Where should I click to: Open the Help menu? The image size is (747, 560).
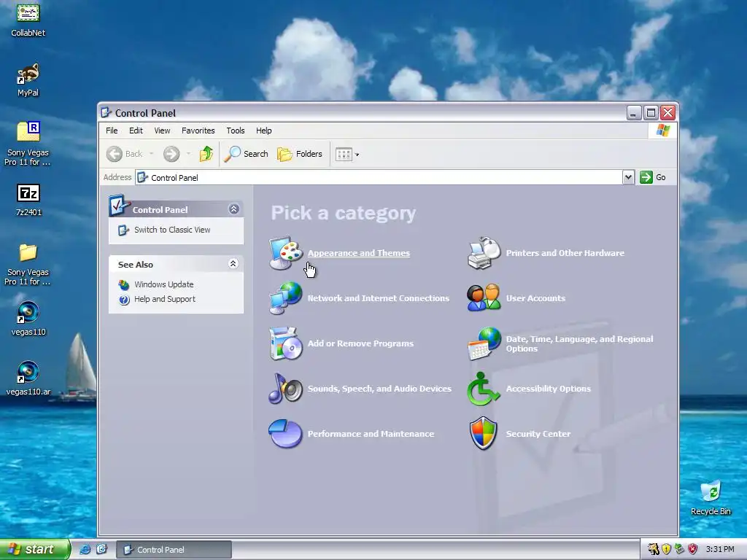coord(263,131)
